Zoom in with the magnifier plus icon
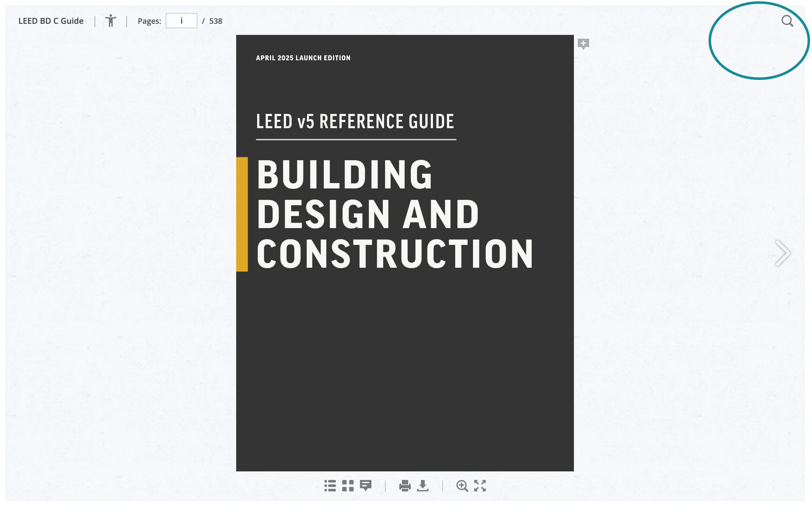Viewport: 812px width, 512px height. coord(462,486)
